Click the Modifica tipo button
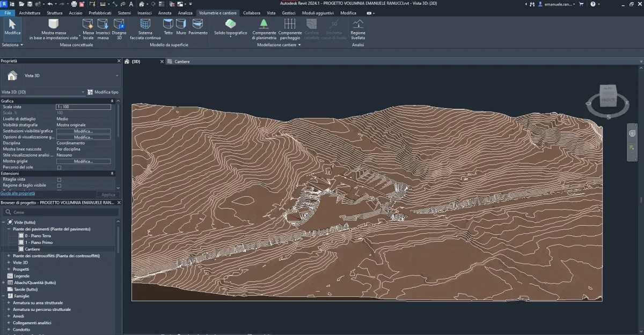The image size is (644, 335). tap(105, 92)
